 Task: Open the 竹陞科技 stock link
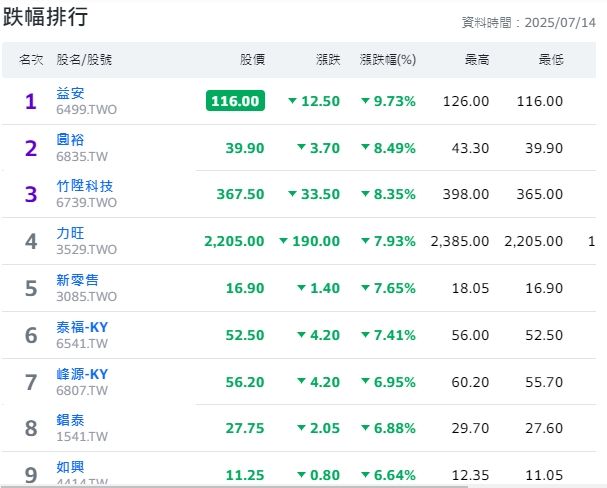84,186
